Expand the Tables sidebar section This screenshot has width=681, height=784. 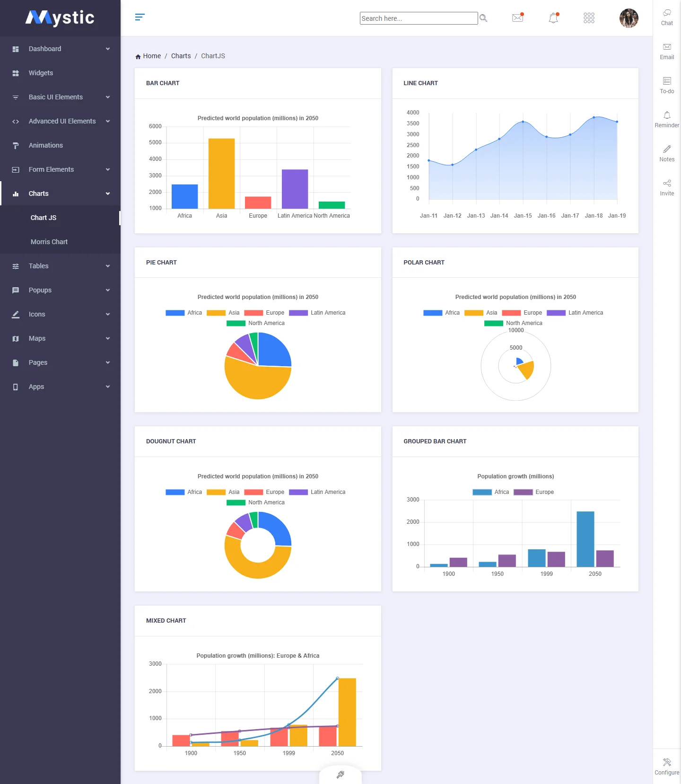coord(60,266)
